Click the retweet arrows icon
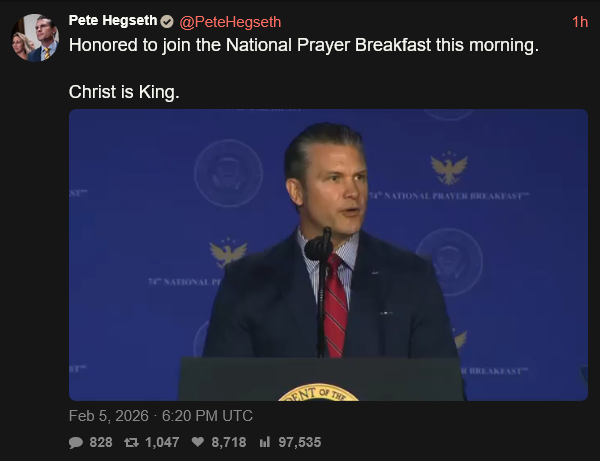The width and height of the screenshot is (600, 461). coord(131,442)
